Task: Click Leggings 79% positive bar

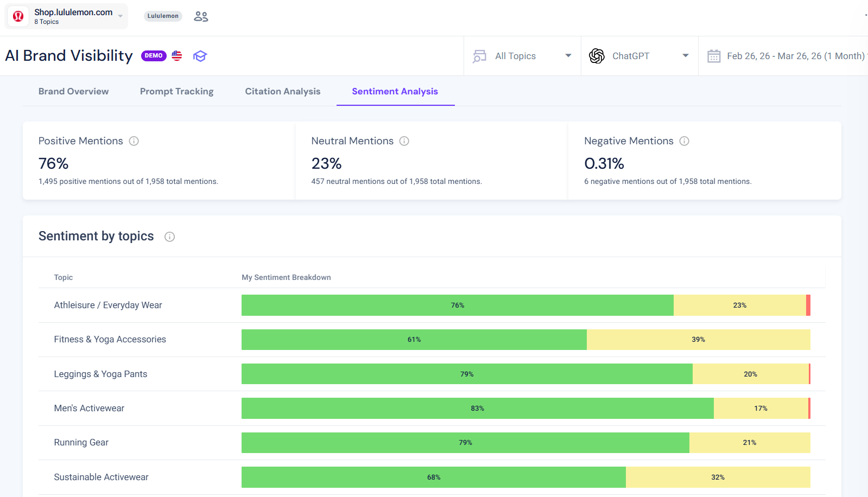Action: point(467,374)
